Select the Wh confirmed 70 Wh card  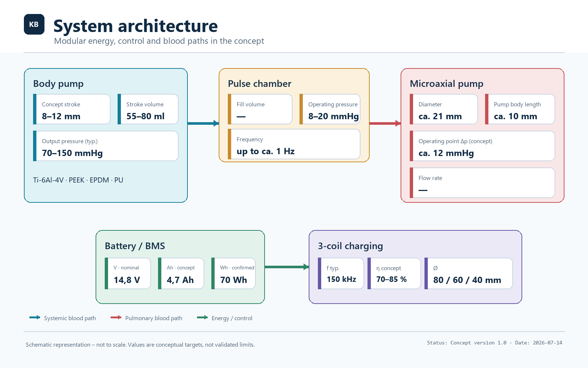[233, 273]
